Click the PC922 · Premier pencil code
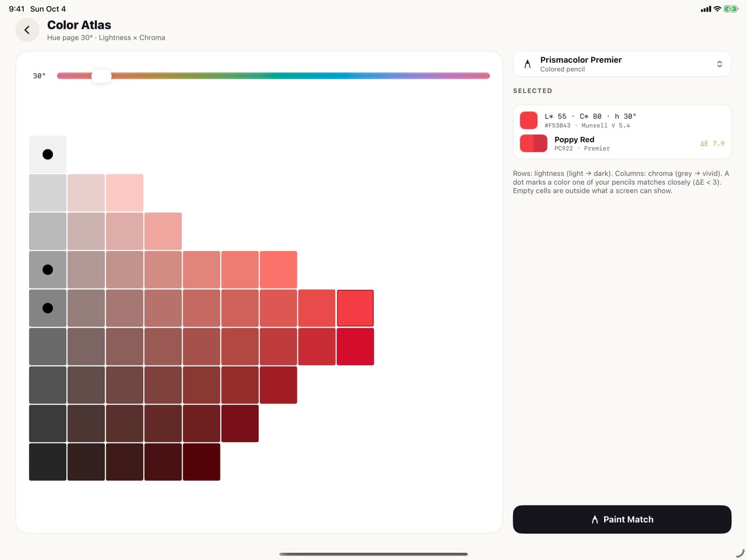 (x=582, y=148)
